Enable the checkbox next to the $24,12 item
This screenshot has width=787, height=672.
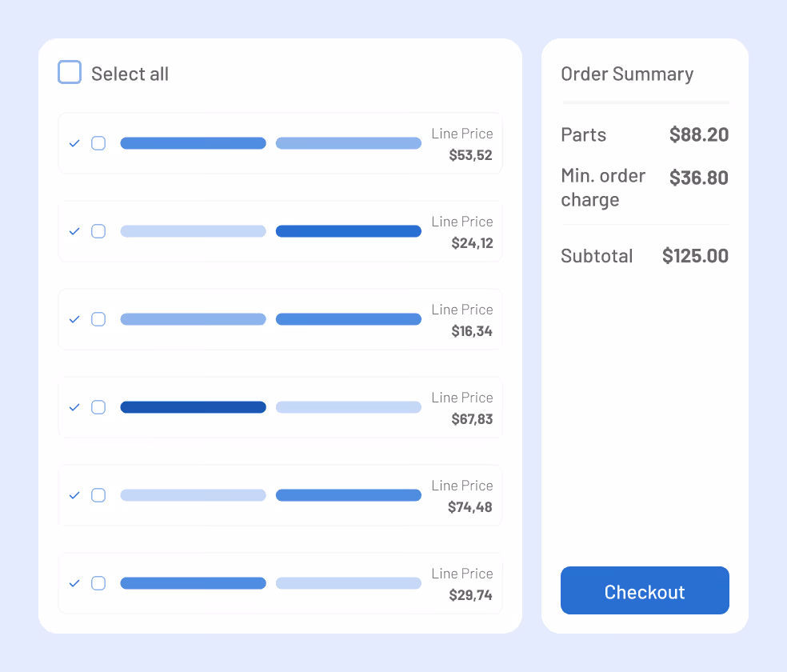pyautogui.click(x=98, y=231)
